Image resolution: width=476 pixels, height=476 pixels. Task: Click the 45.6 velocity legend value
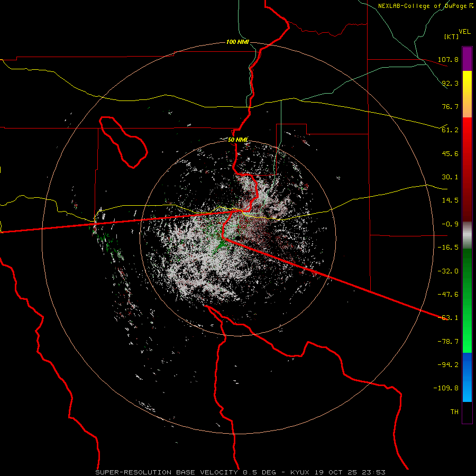pos(450,153)
